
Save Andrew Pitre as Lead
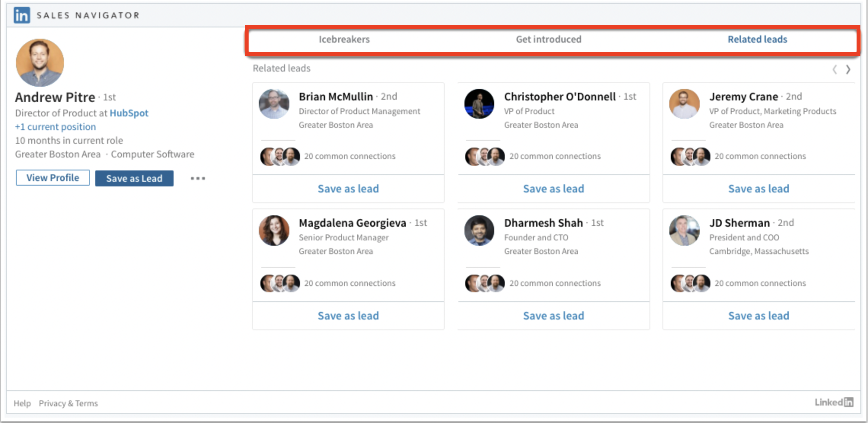(x=134, y=178)
